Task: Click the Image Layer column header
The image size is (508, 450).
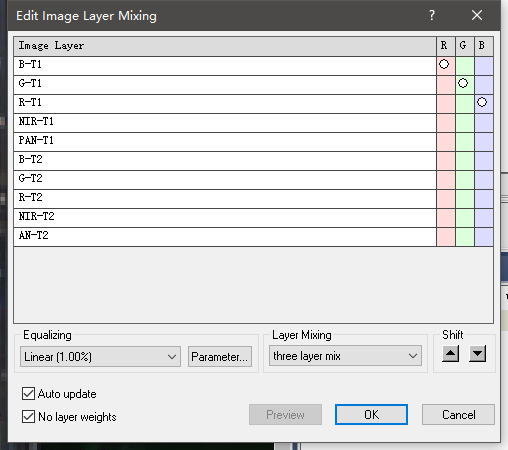Action: (x=225, y=46)
